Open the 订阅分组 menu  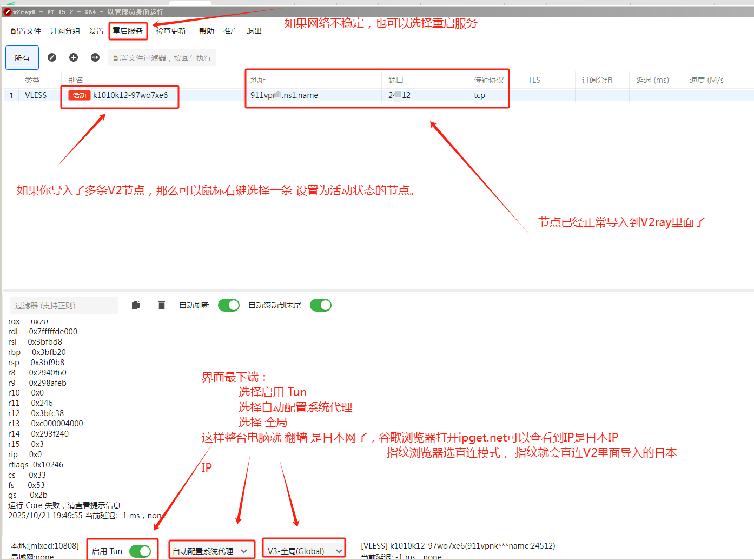click(x=65, y=31)
